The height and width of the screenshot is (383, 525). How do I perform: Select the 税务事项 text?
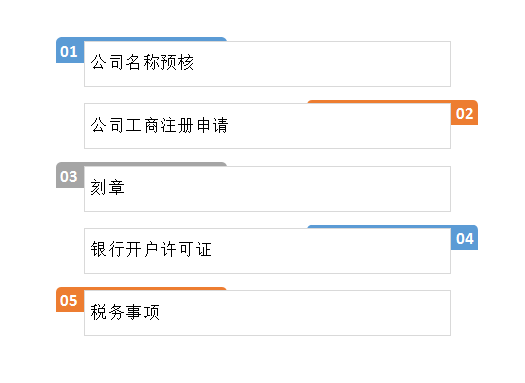[125, 312]
